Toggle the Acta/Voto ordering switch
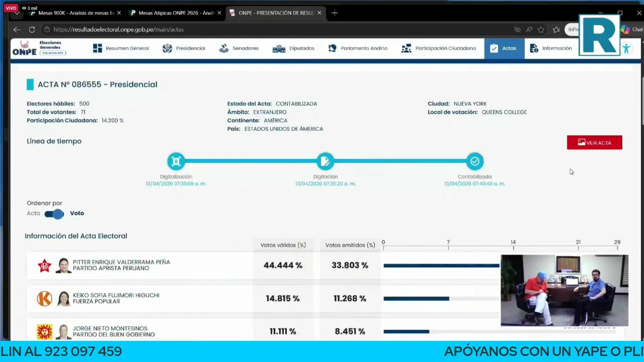Screen dimensions: 644x362 [x=54, y=214]
